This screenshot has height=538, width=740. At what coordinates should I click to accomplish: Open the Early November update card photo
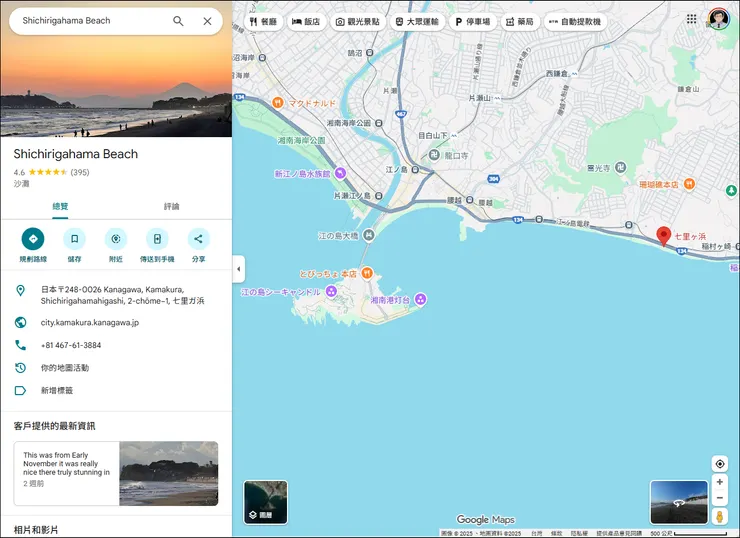(168, 473)
